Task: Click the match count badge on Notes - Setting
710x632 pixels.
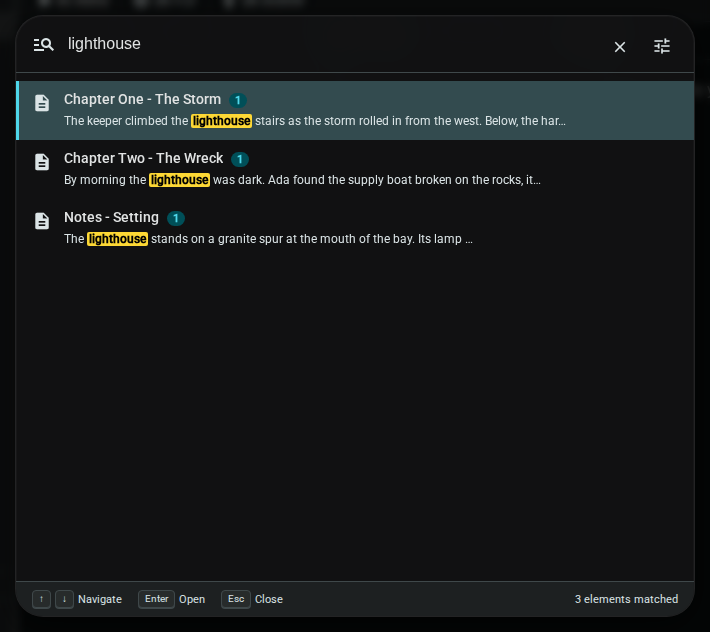Action: pyautogui.click(x=176, y=218)
